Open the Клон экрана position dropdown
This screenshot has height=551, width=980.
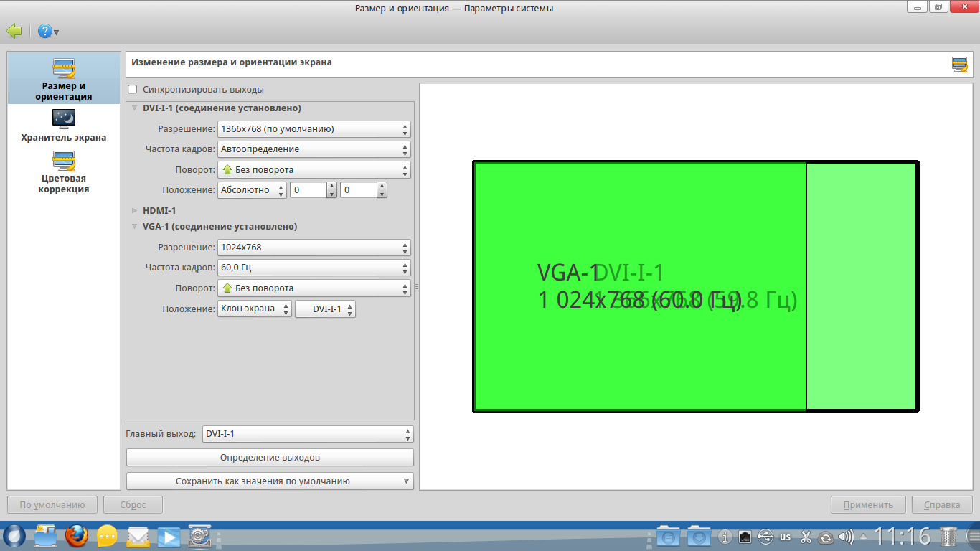point(255,309)
